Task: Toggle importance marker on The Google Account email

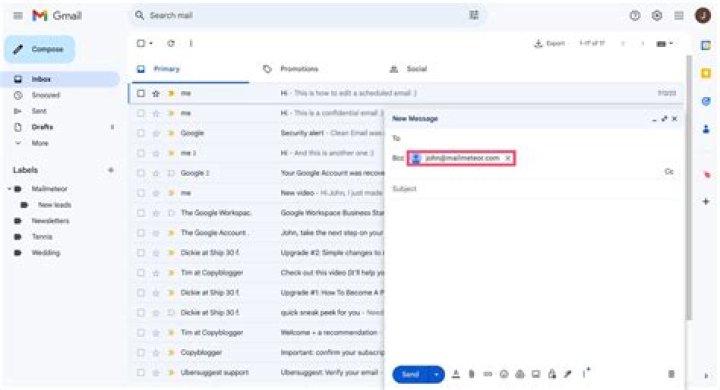Action: coord(171,233)
